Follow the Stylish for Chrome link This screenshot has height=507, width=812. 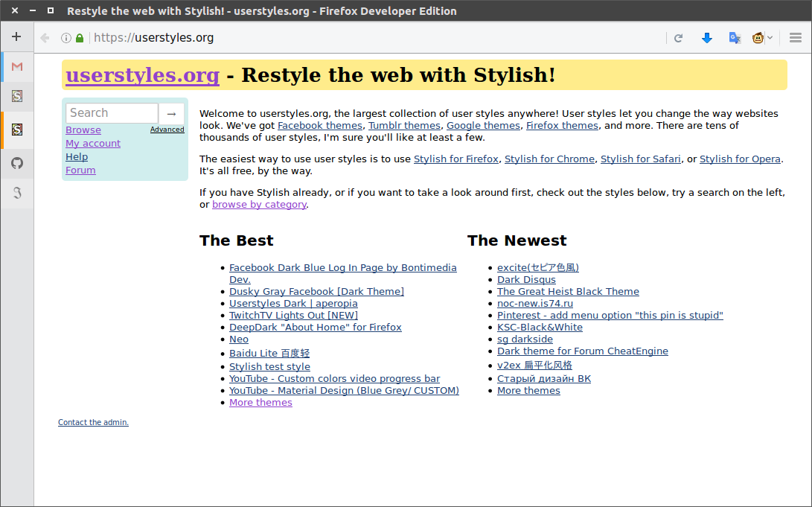549,159
